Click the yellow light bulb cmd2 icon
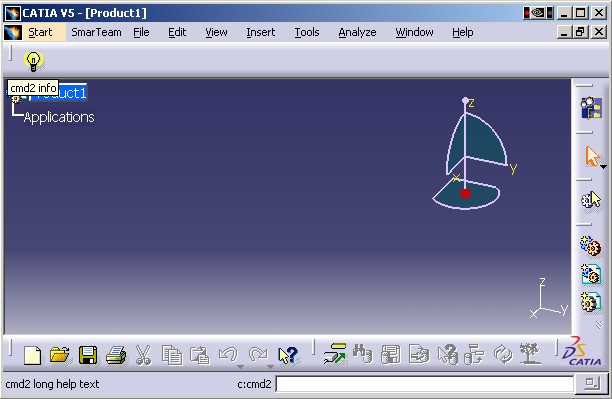 point(33,61)
